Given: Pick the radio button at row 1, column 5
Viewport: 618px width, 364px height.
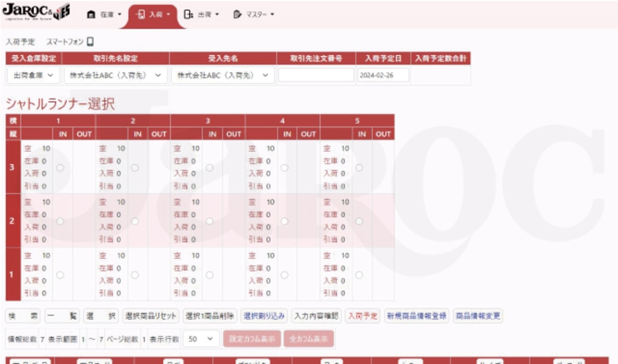Looking at the screenshot, I should tap(359, 275).
